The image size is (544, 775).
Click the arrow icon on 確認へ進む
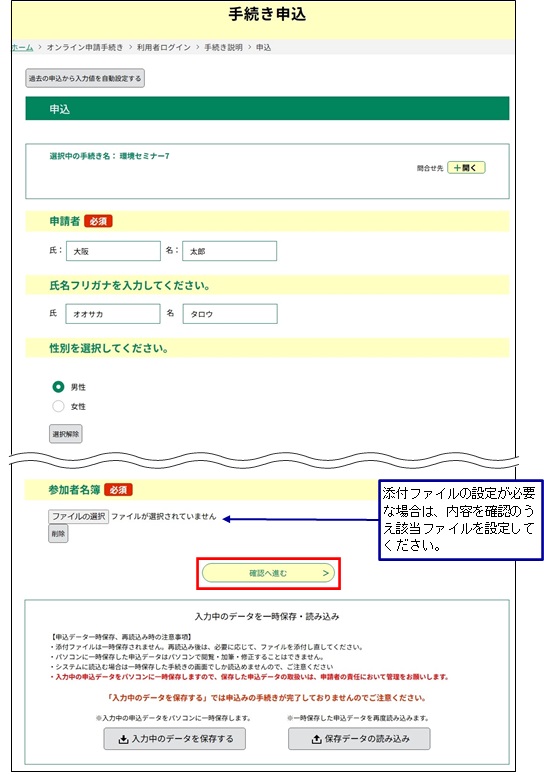tap(326, 573)
